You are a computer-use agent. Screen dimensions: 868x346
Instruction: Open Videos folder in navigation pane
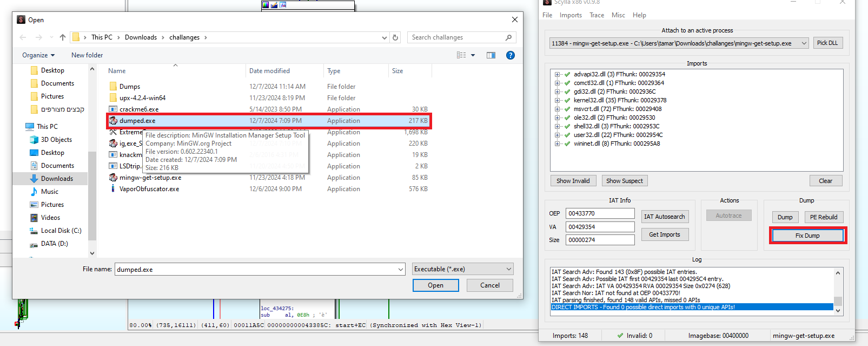pyautogui.click(x=50, y=218)
